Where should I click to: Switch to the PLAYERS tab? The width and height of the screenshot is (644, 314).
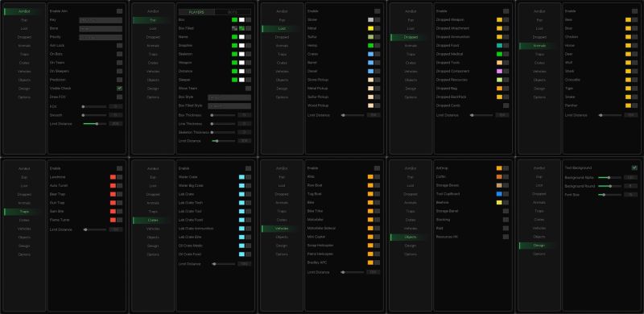click(x=196, y=12)
